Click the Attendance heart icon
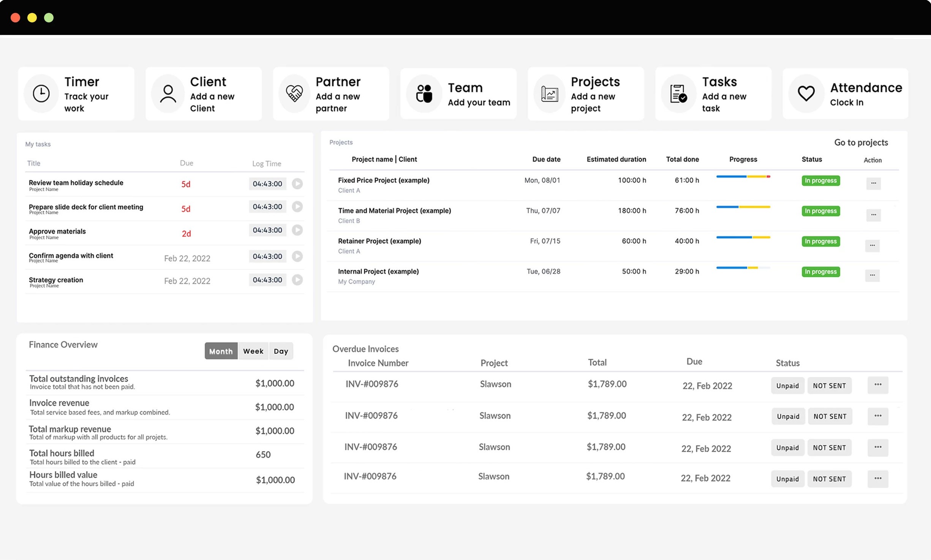Image resolution: width=931 pixels, height=560 pixels. pos(806,93)
